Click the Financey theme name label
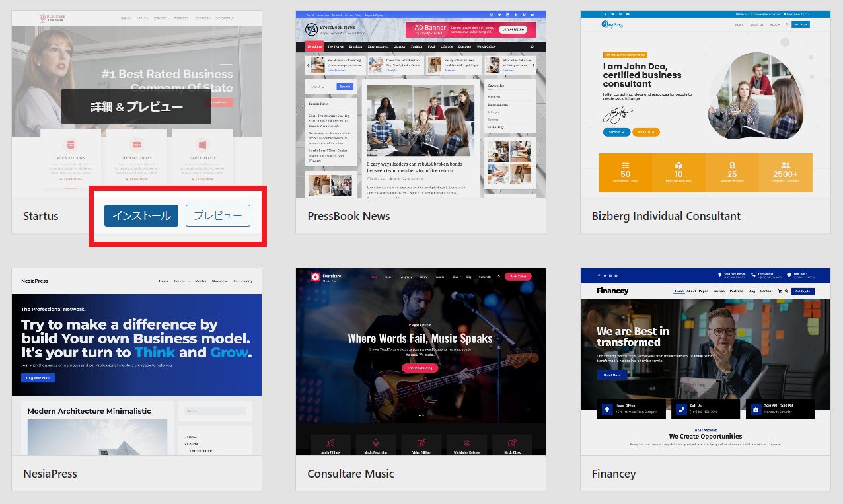843x504 pixels. (x=614, y=474)
